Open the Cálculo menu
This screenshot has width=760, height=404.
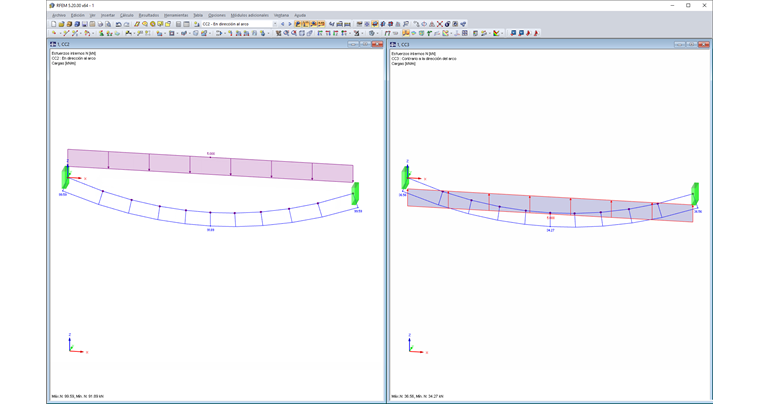click(x=127, y=15)
